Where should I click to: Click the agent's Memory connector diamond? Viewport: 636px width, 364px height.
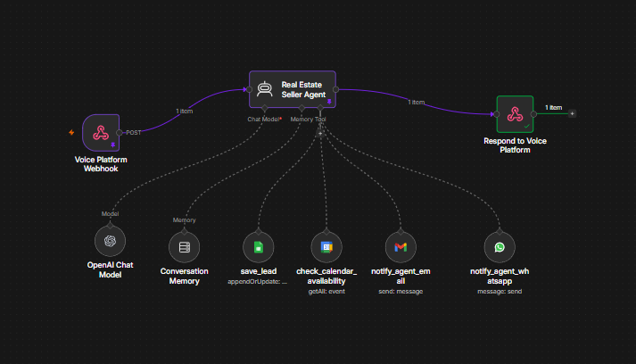(x=301, y=108)
